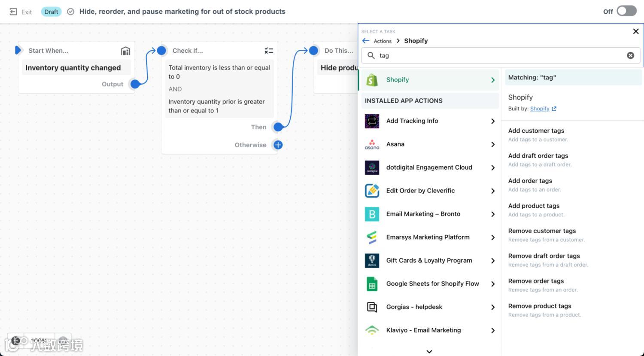Expand Klaviyo - Email Marketing chevron
644x356 pixels.
(493, 330)
